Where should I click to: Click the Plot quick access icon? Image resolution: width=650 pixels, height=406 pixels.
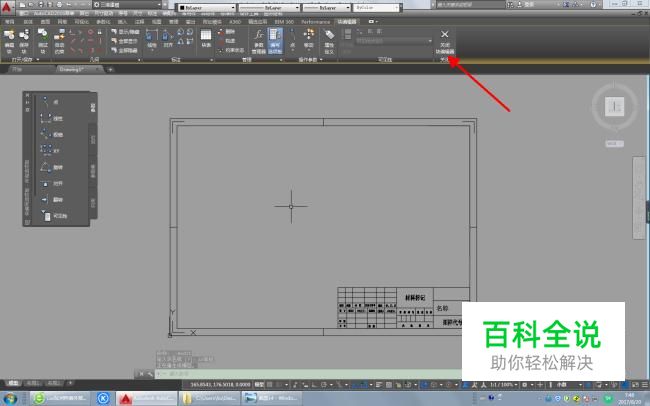pos(59,5)
